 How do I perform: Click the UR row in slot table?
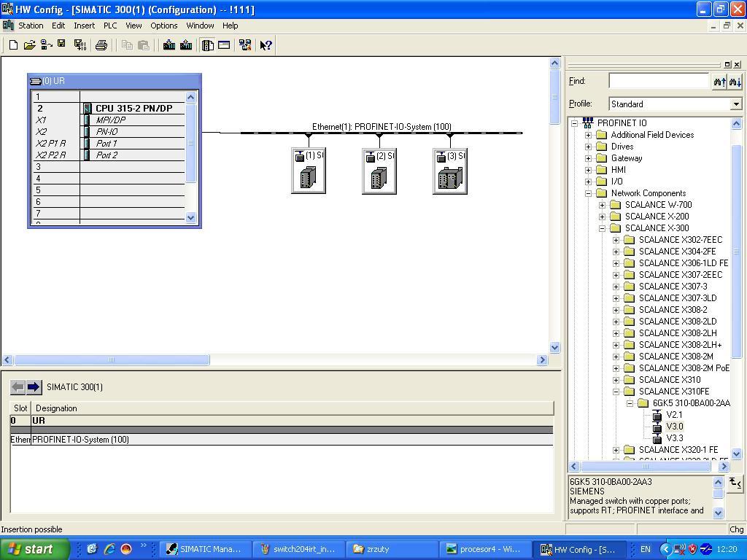[x=282, y=421]
